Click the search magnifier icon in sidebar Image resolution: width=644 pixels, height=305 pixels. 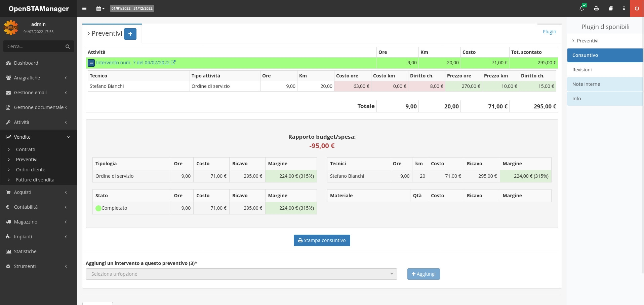coord(68,46)
